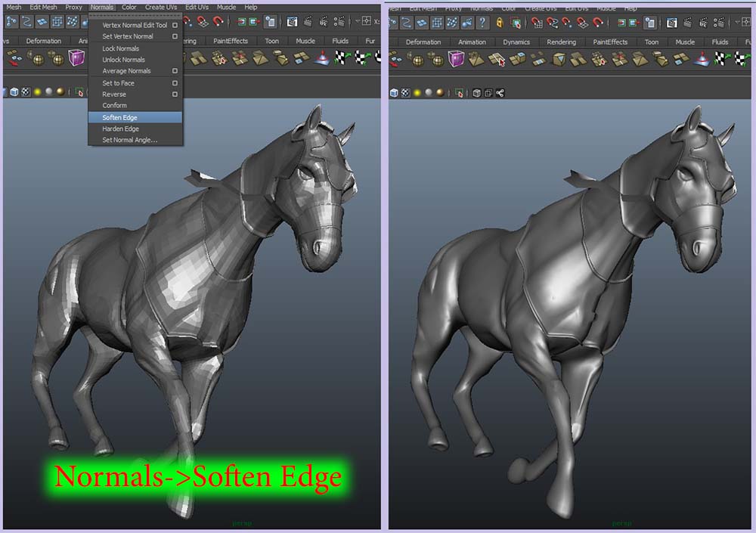Open Vertex Normal Edit Tool option box
Screen dimensions: 756x533
175,25
